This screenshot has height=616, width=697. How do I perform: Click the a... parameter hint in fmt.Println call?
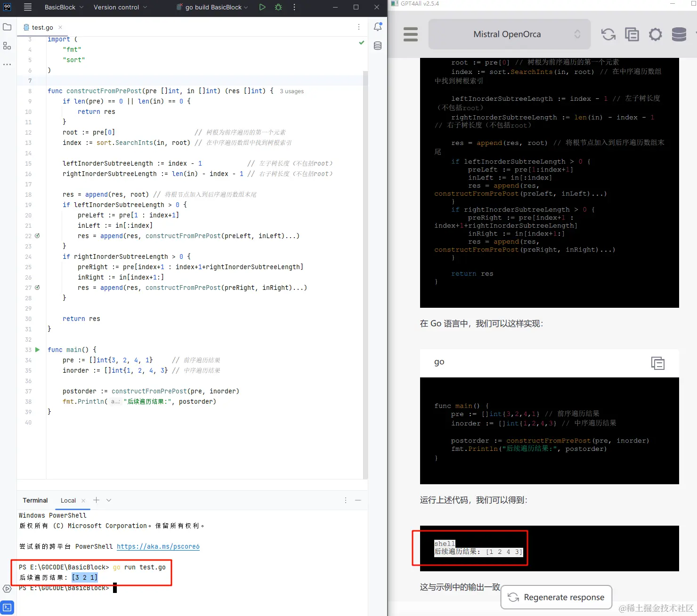[x=115, y=401]
